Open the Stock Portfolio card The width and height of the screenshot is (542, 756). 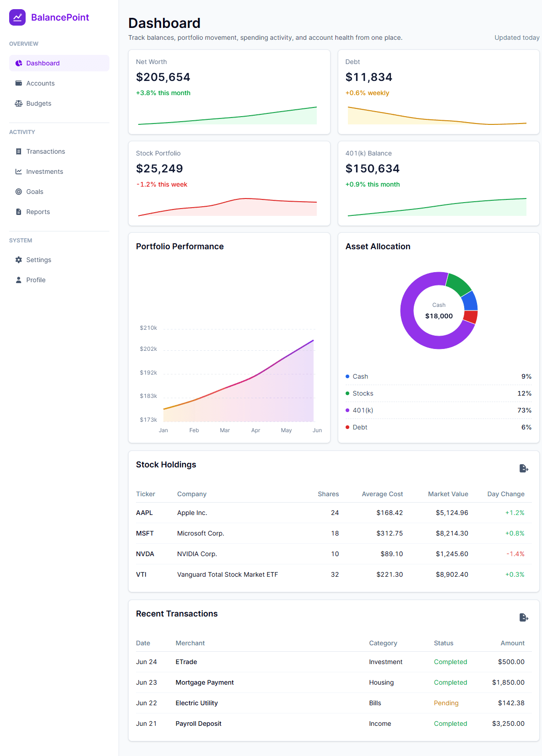click(229, 183)
